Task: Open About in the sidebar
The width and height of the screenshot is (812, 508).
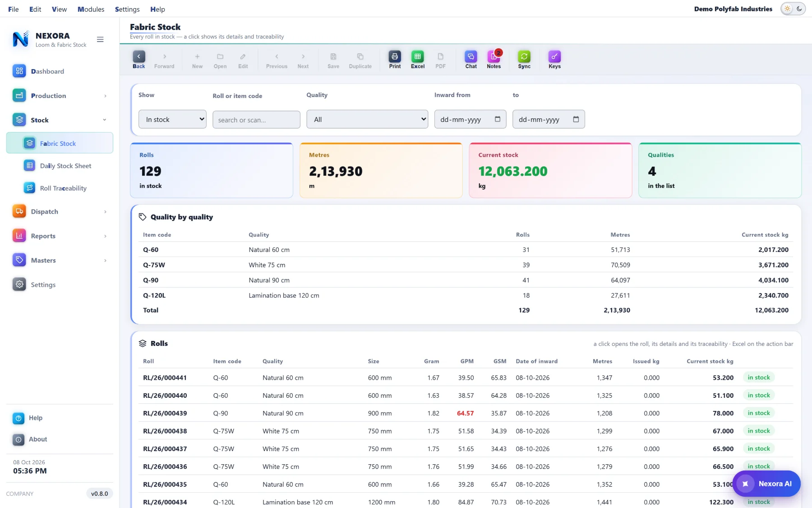Action: click(60, 439)
